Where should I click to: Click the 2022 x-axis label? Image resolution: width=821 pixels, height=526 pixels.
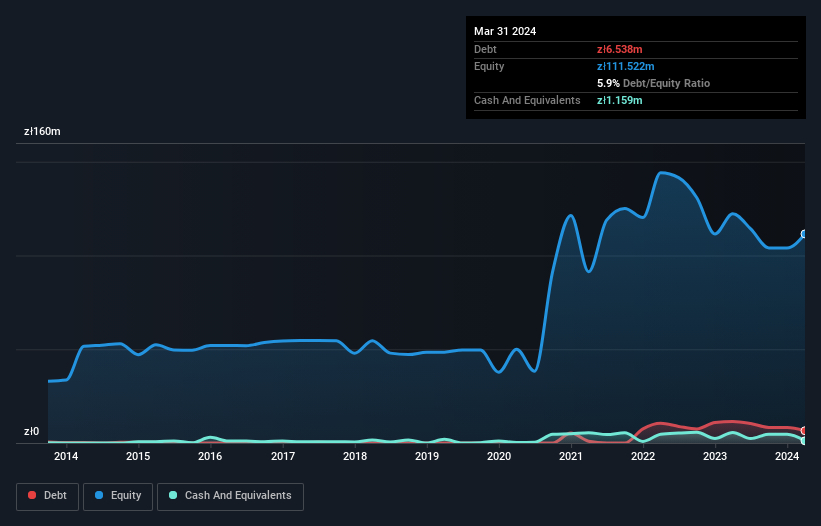click(x=643, y=456)
